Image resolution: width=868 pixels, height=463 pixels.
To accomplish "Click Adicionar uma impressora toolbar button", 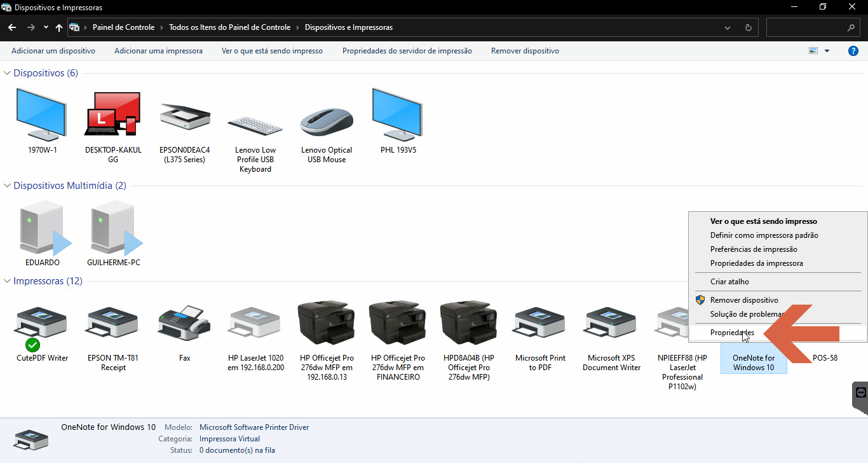I will [158, 51].
